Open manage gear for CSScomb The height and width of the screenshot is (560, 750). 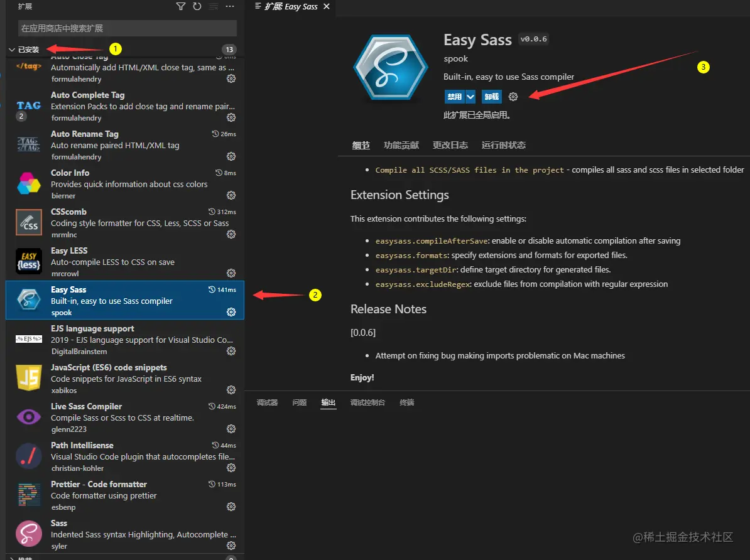231,234
